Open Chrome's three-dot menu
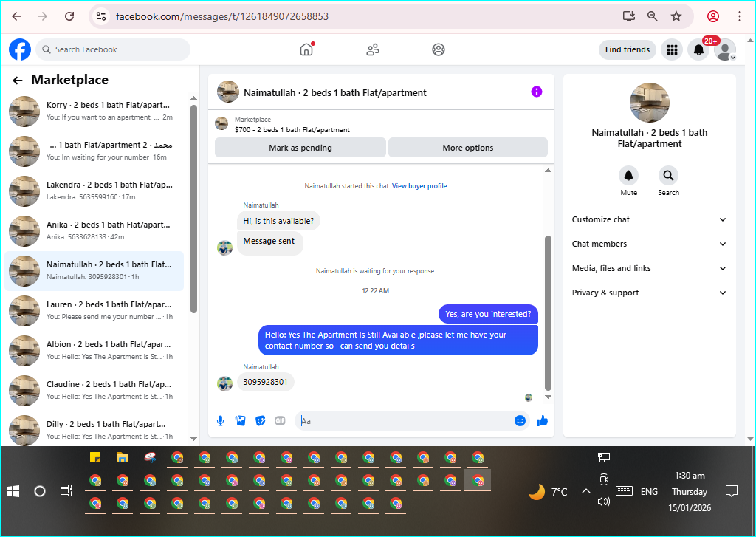Viewport: 756px width, 537px height. (740, 16)
